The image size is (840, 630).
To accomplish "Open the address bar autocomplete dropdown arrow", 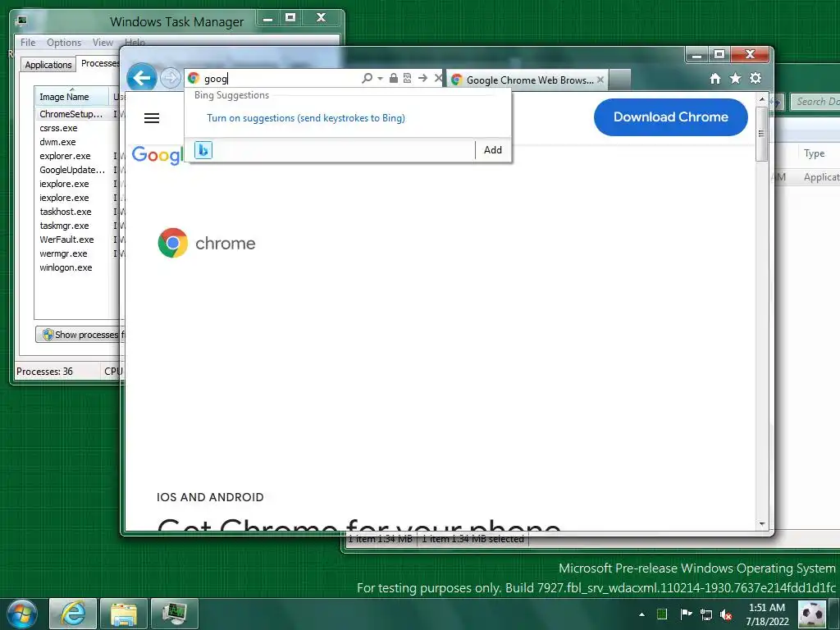I will click(x=380, y=78).
